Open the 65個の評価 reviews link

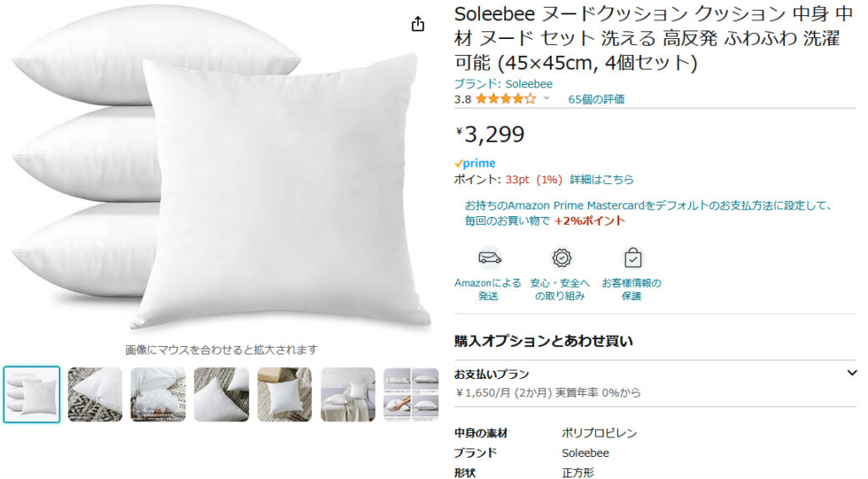point(596,99)
